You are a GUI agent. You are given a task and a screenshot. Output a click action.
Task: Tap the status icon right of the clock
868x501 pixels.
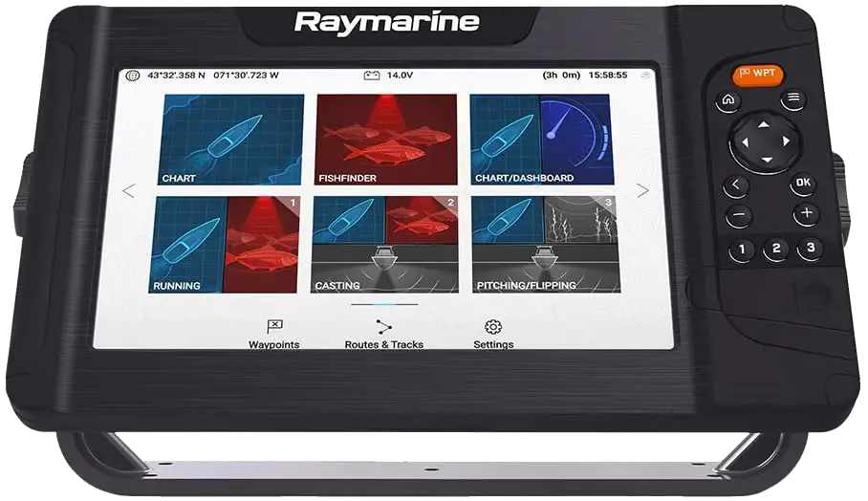[x=646, y=76]
